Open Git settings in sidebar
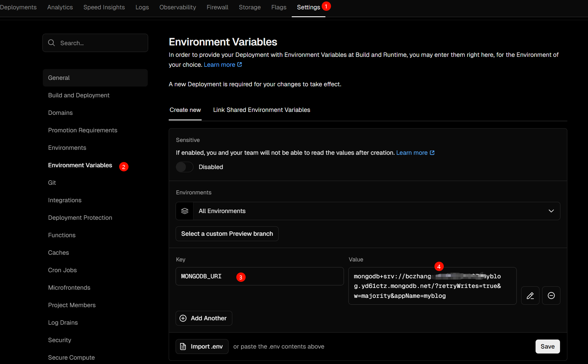 click(x=52, y=183)
